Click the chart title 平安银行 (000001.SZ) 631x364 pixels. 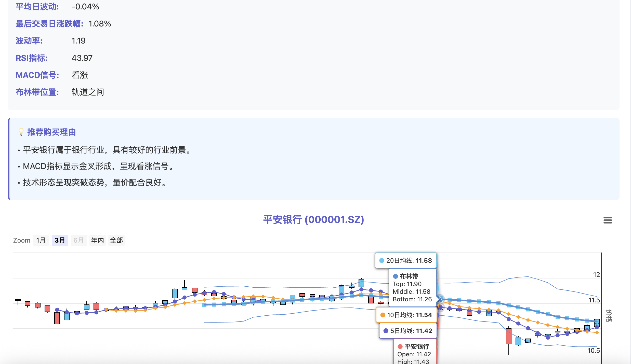[x=313, y=219]
